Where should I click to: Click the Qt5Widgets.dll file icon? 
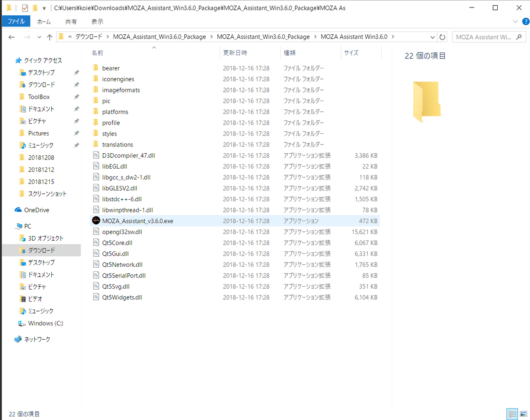pyautogui.click(x=96, y=297)
